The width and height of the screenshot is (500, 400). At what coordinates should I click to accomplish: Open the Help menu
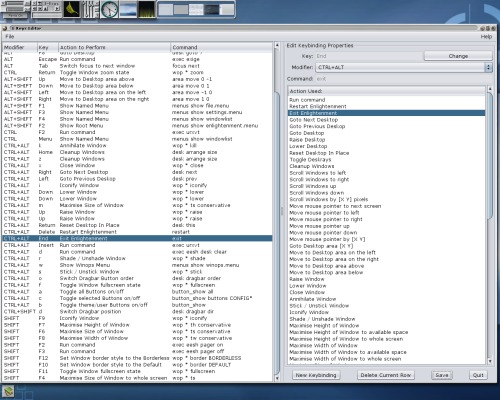pyautogui.click(x=486, y=37)
